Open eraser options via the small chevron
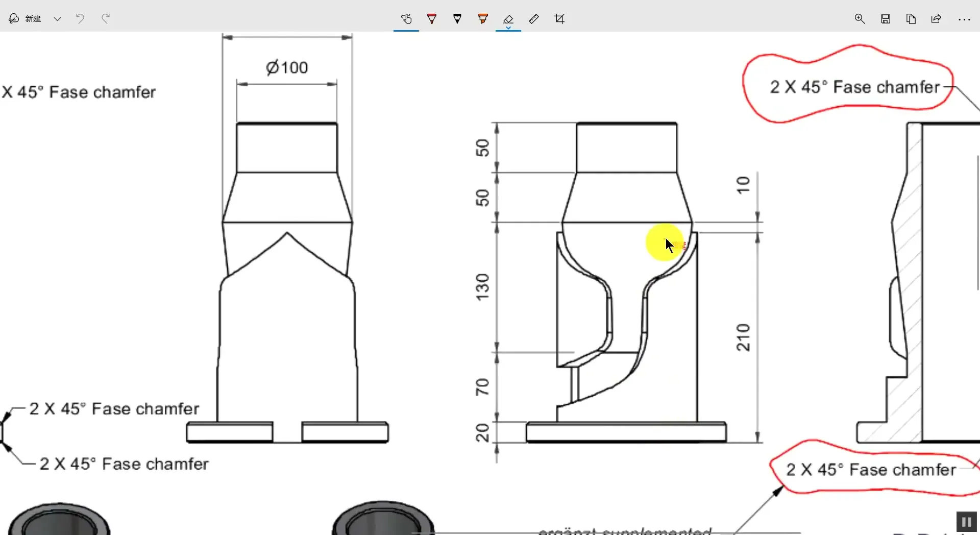Image resolution: width=980 pixels, height=535 pixels. (x=508, y=28)
